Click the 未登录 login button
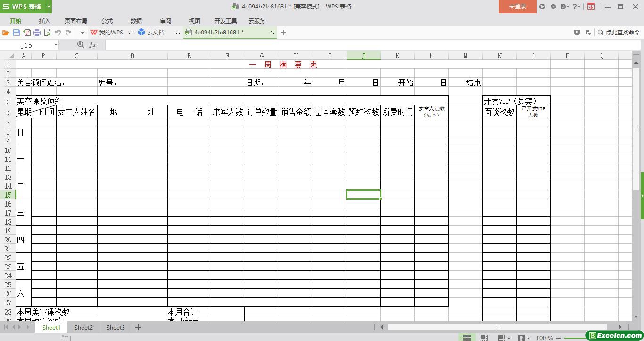This screenshot has width=644, height=341. click(518, 7)
